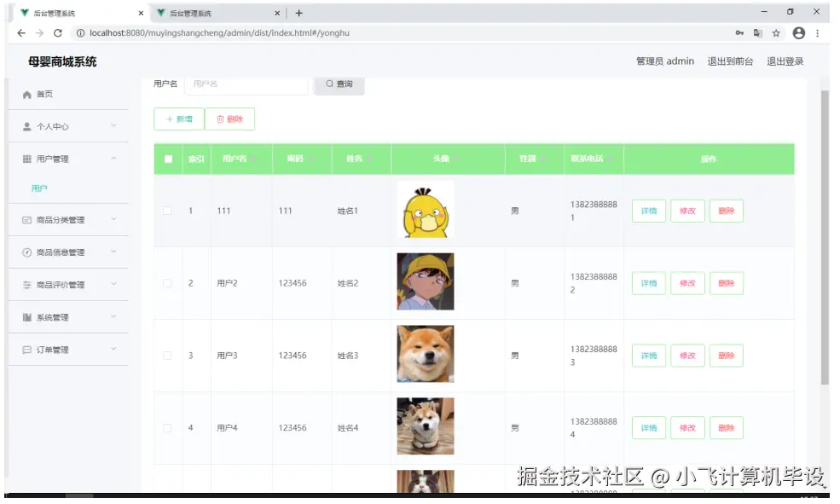Click the envelope icon beside 商品分类管理
The width and height of the screenshot is (840, 504).
tap(29, 220)
